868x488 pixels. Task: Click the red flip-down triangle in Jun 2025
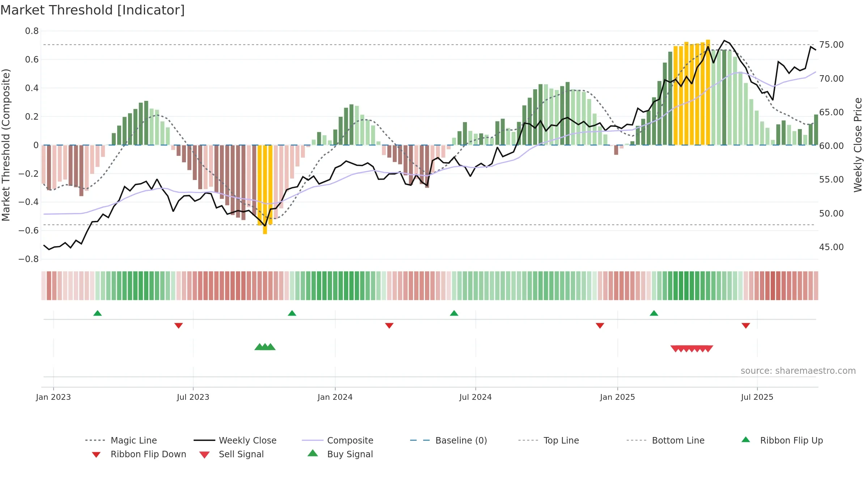point(746,326)
